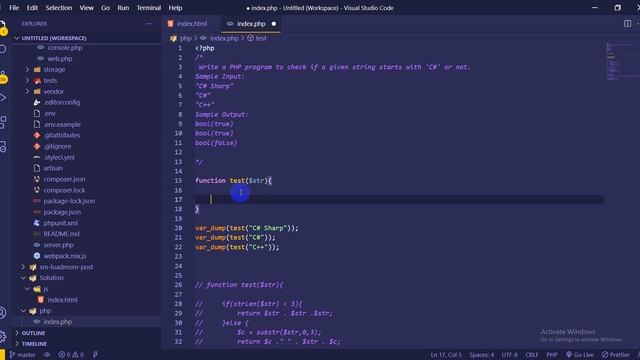Click the .editorconfig file icon
This screenshot has height=360, width=640.
pos(37,102)
